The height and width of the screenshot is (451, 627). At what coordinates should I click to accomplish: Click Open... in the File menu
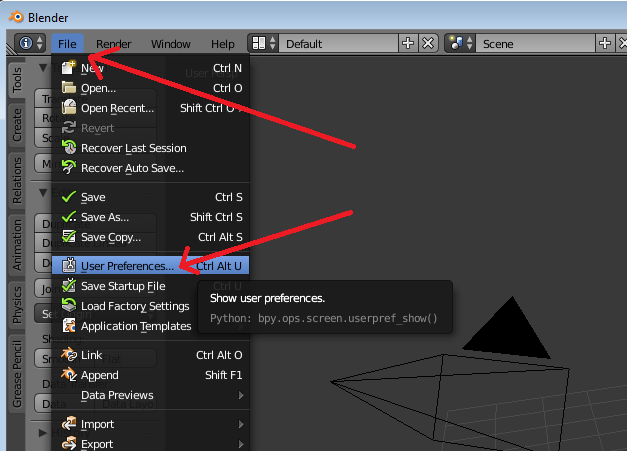[x=151, y=88]
